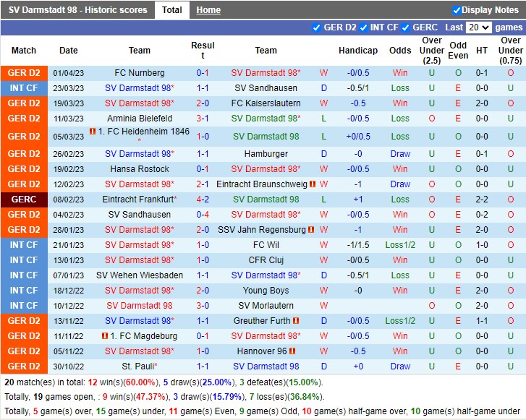Click GERC league label on 08/02/23 row

24,199
